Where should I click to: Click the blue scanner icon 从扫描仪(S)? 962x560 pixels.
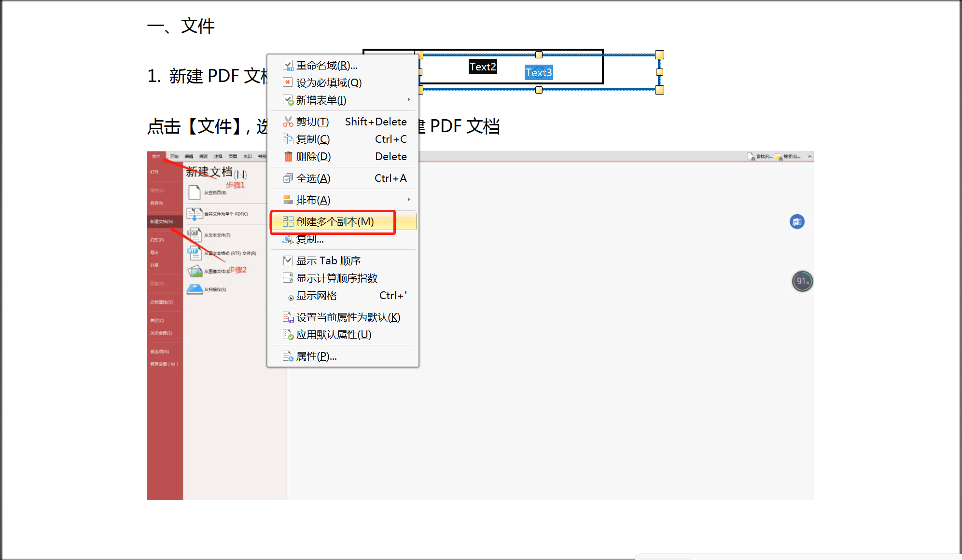click(195, 289)
